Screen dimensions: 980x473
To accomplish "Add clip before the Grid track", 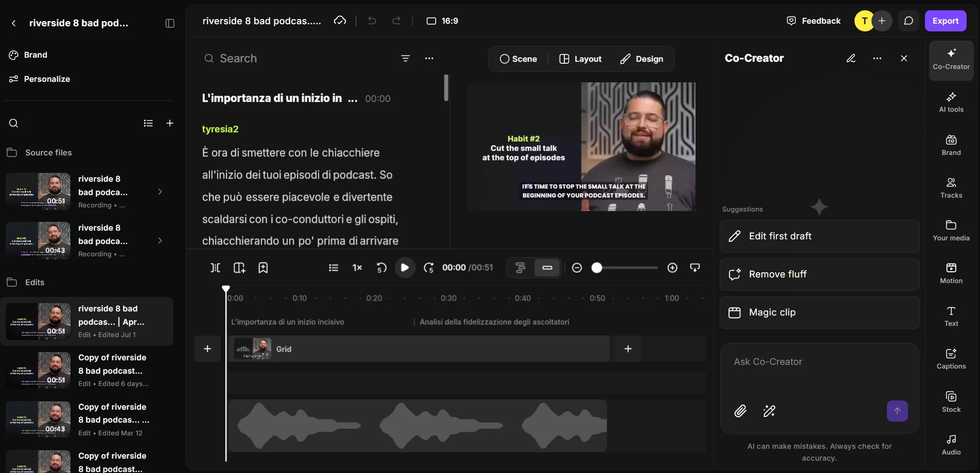I will [x=207, y=349].
